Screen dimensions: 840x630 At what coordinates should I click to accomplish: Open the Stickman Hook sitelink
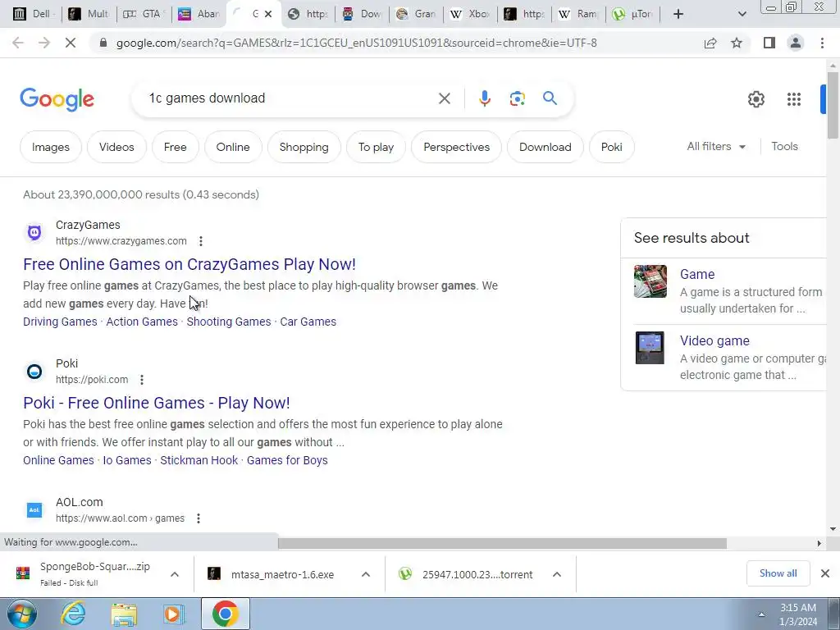199,460
